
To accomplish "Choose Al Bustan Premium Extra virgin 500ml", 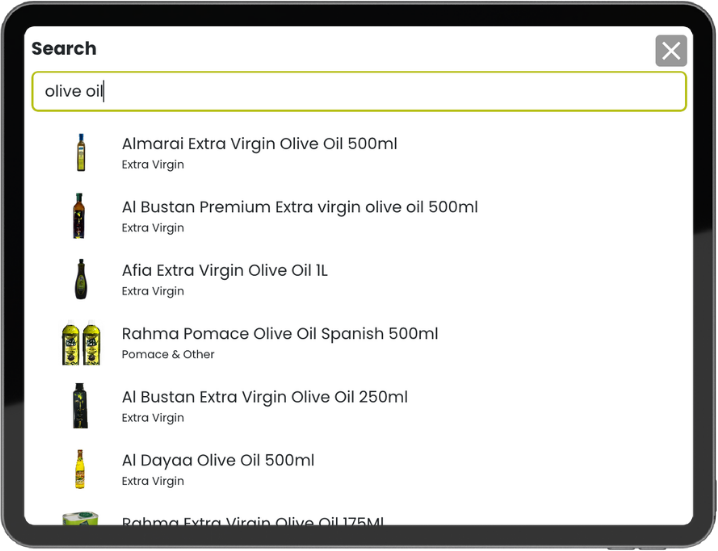I will pyautogui.click(x=299, y=207).
